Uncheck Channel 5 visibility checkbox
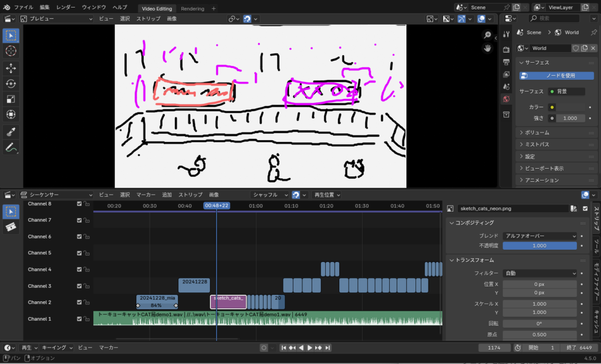 coord(79,253)
